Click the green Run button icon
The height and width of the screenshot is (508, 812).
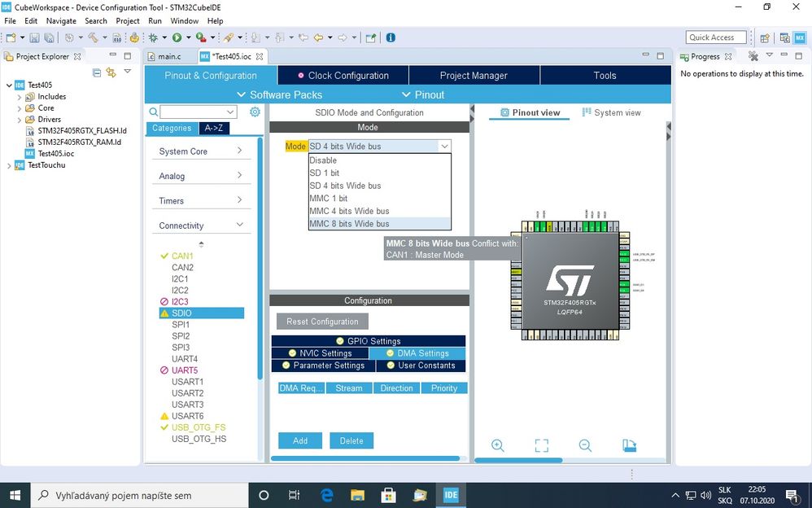pos(177,37)
